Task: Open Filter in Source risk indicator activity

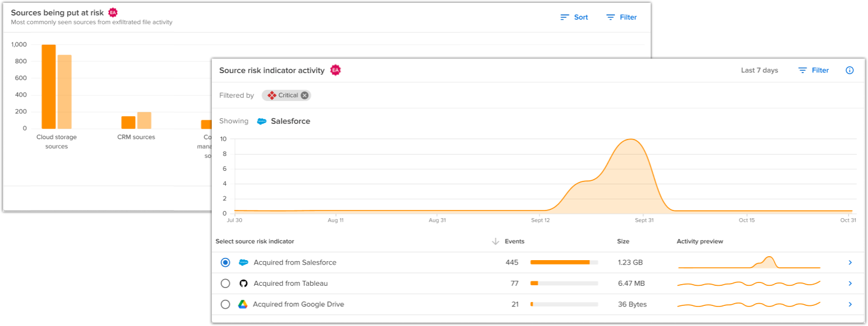Action: tap(814, 70)
